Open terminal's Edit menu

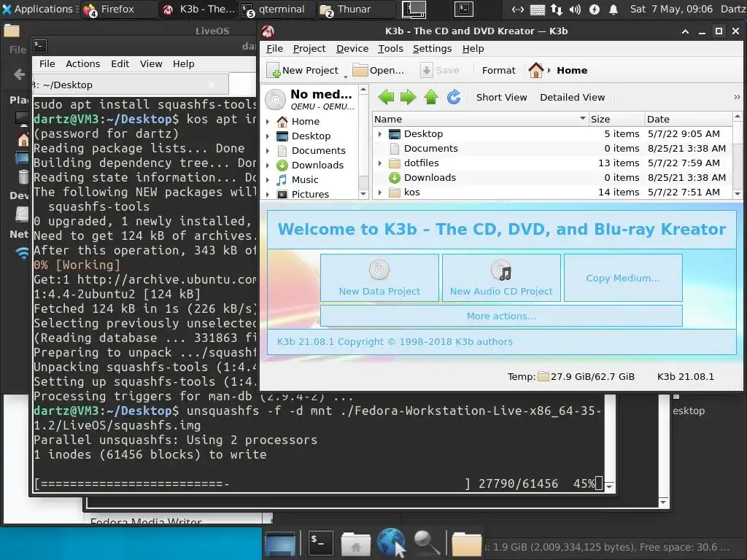click(120, 64)
